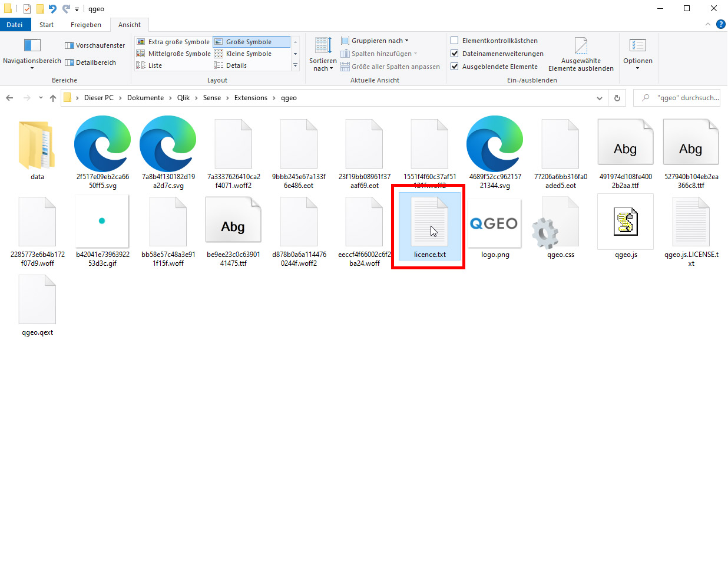This screenshot has height=584, width=728.
Task: Click the Sortieren nach icon
Action: pyautogui.click(x=323, y=46)
